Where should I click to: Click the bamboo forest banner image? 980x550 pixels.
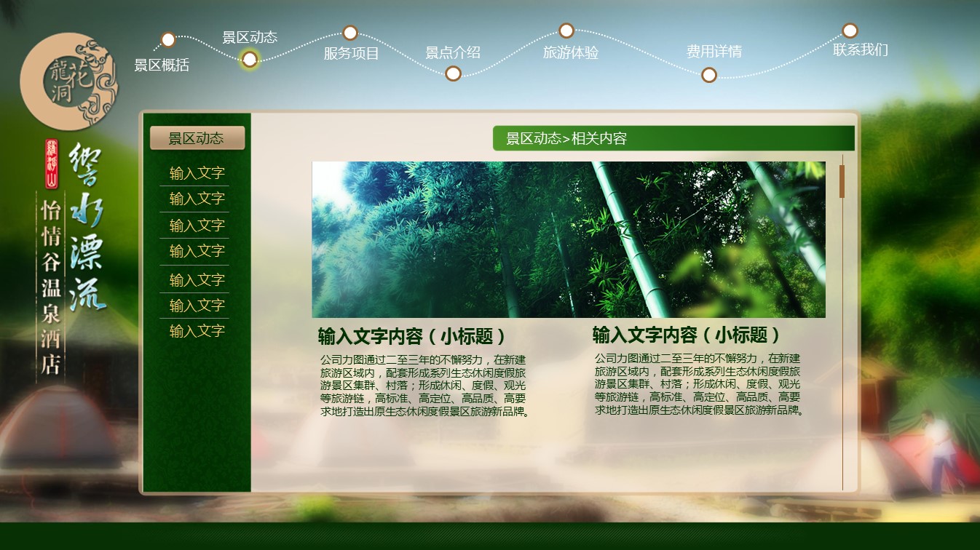[568, 239]
